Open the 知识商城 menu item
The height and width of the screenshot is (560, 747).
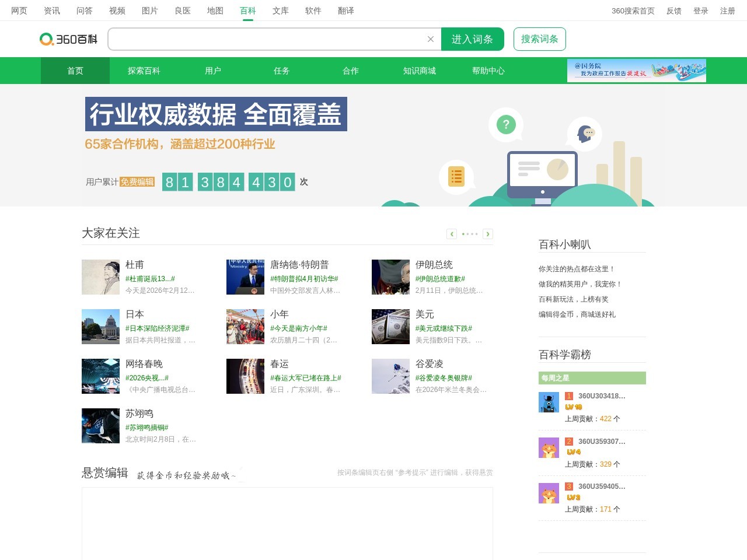[419, 71]
